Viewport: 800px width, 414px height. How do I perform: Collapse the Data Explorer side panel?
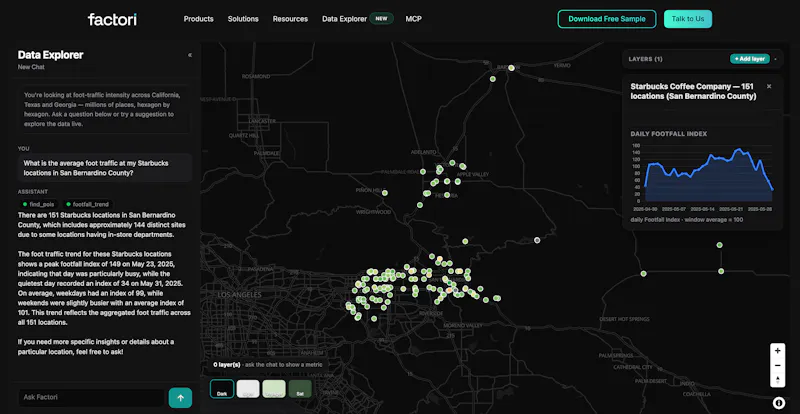[x=190, y=55]
